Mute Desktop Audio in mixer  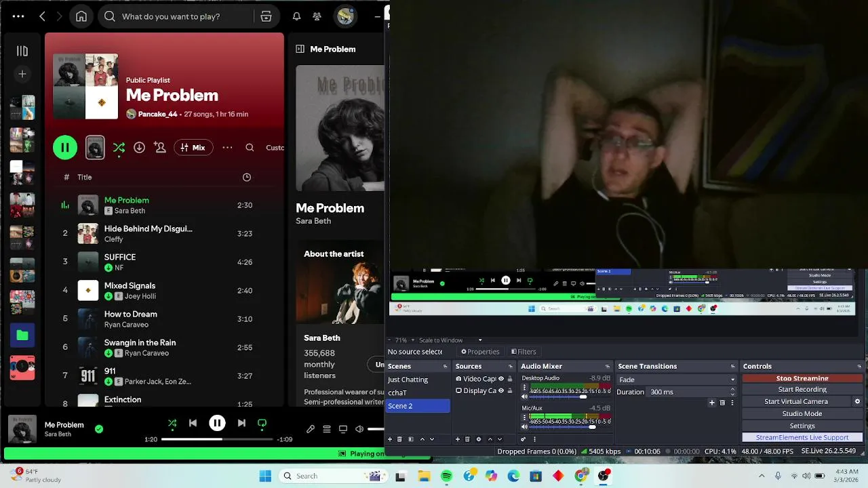coord(524,396)
